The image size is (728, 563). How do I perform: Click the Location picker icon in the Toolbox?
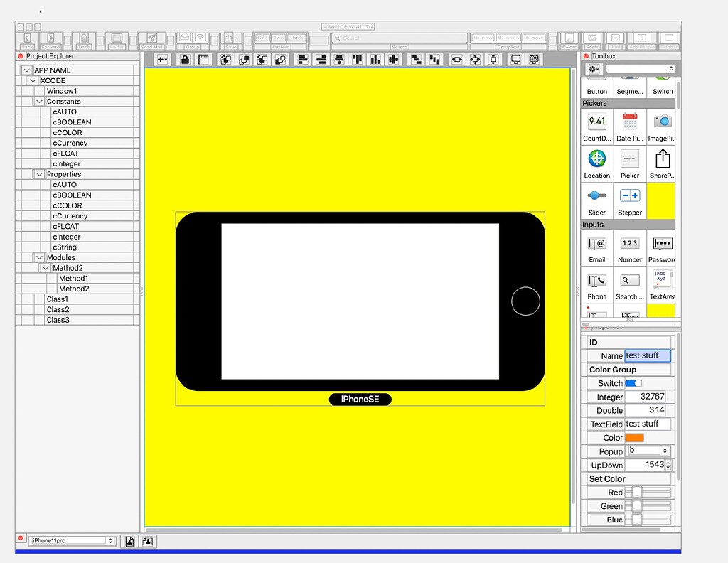click(x=597, y=159)
